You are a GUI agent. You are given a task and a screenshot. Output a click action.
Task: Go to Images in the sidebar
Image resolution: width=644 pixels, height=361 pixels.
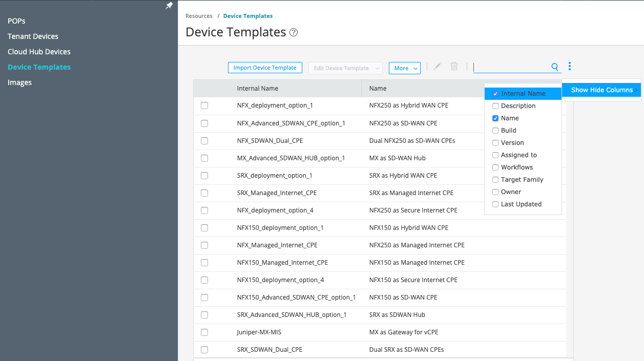click(x=19, y=82)
